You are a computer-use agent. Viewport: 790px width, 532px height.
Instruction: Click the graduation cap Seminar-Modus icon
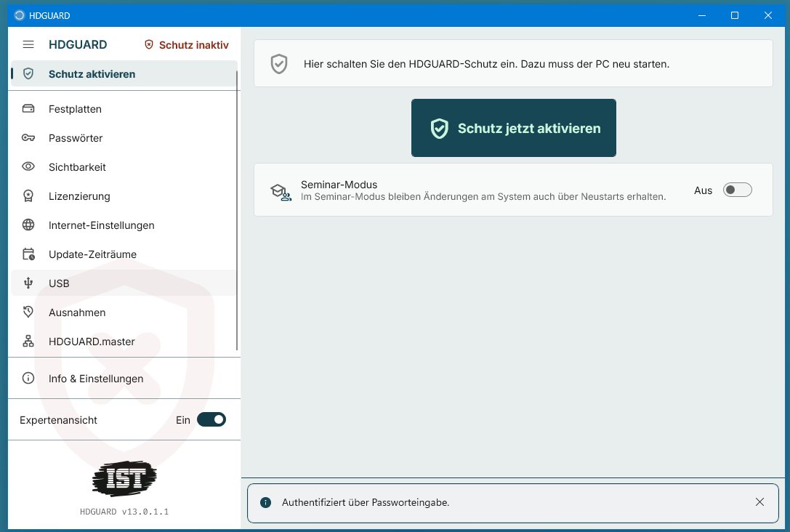[281, 193]
